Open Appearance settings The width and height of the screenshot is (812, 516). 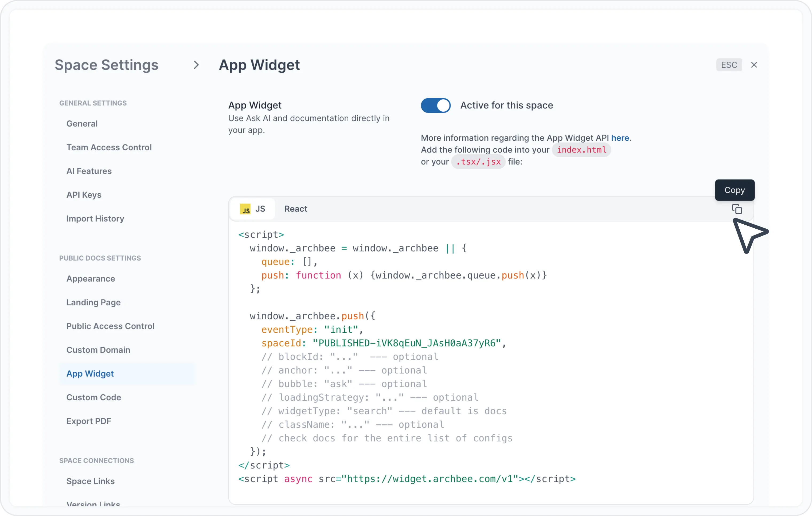tap(91, 279)
